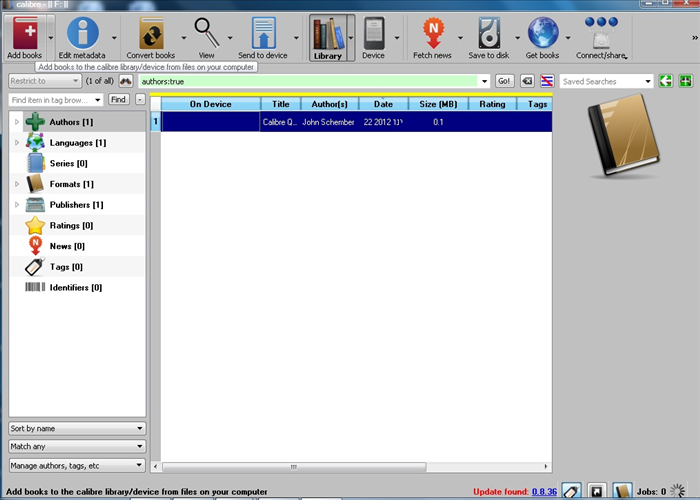Sort by Author(s) column header
The height and width of the screenshot is (500, 700).
[329, 104]
